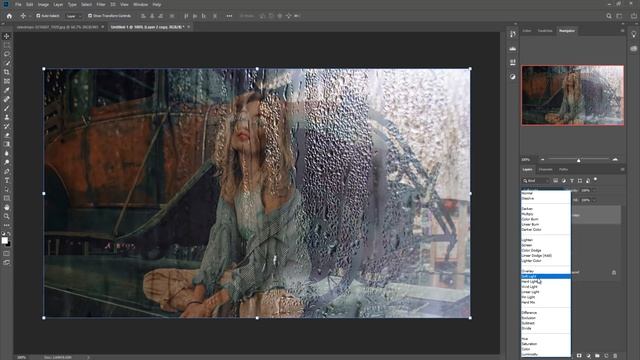Toggle Quick Mask mode icon
640x360 pixels.
7,253
